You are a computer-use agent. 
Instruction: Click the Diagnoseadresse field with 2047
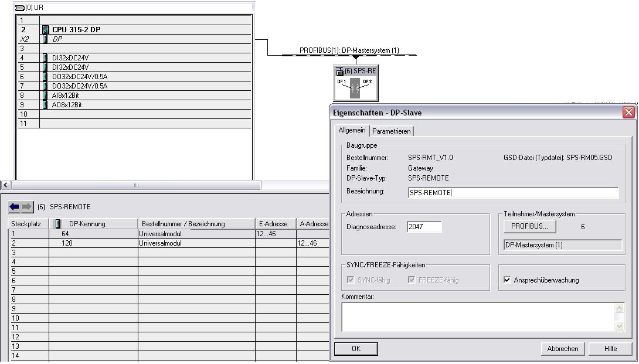pos(424,227)
